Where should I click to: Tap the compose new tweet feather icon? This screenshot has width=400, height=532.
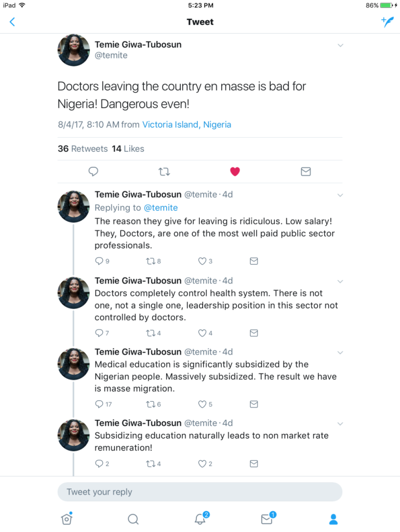tap(387, 22)
